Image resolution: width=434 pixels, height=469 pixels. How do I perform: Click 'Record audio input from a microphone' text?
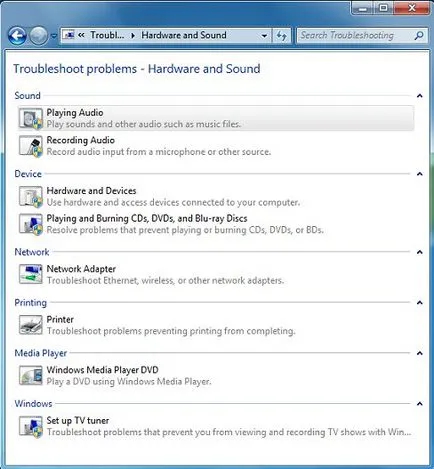point(159,152)
